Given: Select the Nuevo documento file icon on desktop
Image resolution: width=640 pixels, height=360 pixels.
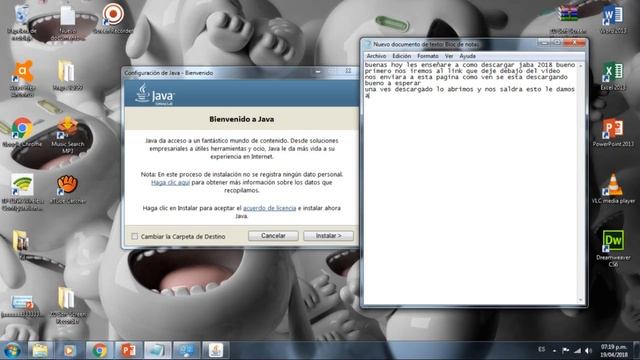Looking at the screenshot, I should click(x=68, y=22).
